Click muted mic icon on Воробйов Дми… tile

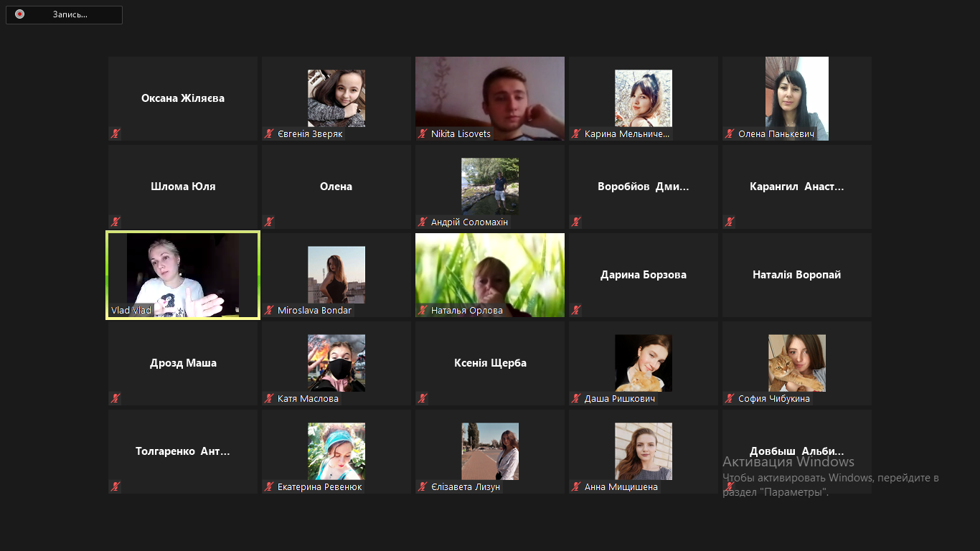(576, 222)
